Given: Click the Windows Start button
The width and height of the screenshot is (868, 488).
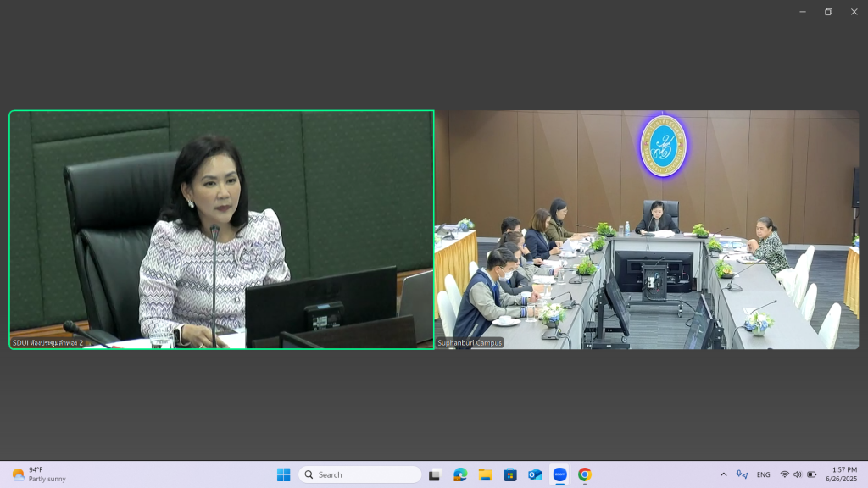Looking at the screenshot, I should pyautogui.click(x=284, y=474).
